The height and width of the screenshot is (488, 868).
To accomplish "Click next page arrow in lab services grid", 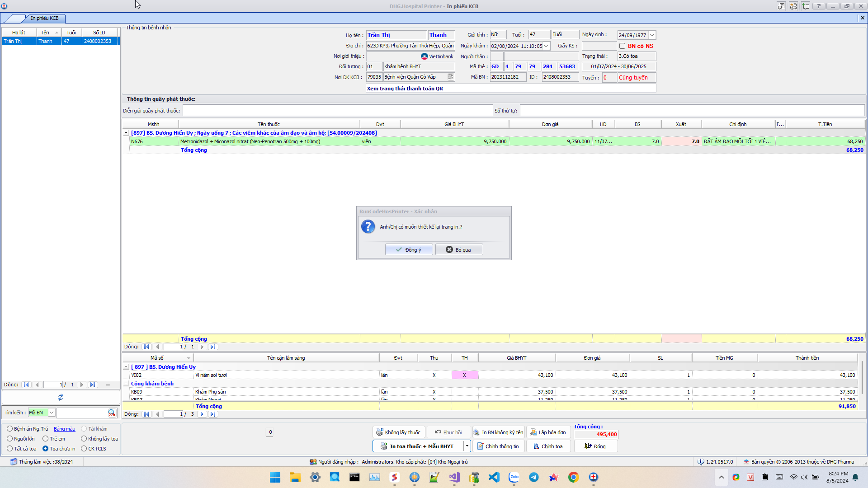I will [x=202, y=414].
